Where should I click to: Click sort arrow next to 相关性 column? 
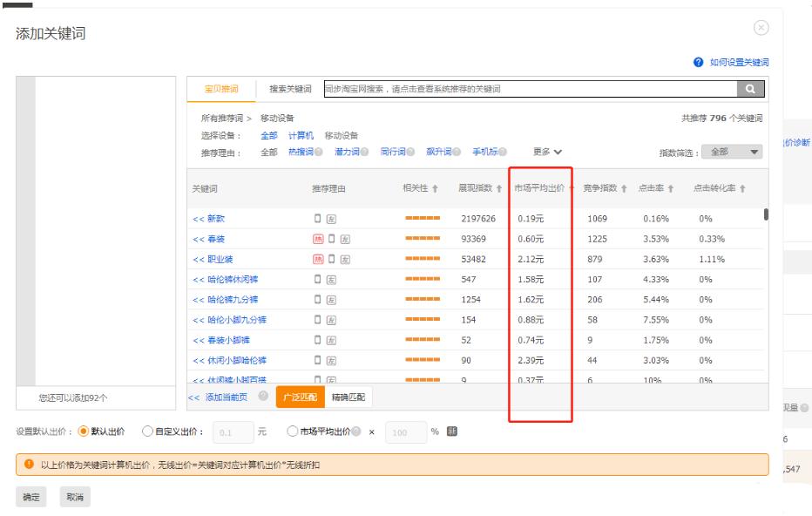pyautogui.click(x=435, y=189)
